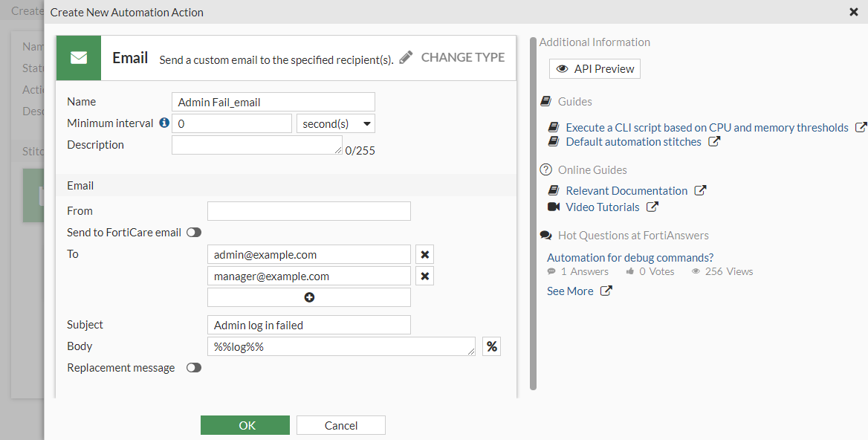Viewport: 868px width, 440px height.
Task: Click the Change Type pencil icon
Action: pos(406,57)
